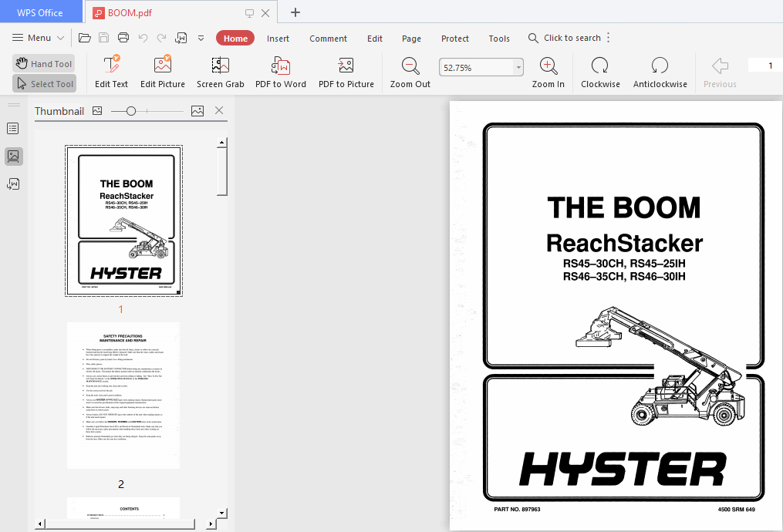Viewport: 783px width, 532px height.
Task: Toggle the thumbnail sidebar icon
Action: [x=13, y=157]
